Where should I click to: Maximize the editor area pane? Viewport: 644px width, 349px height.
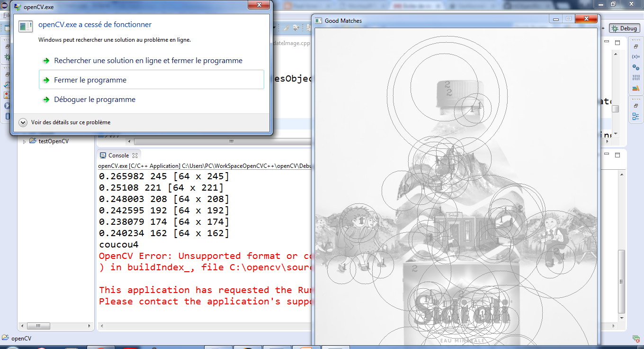point(617,42)
